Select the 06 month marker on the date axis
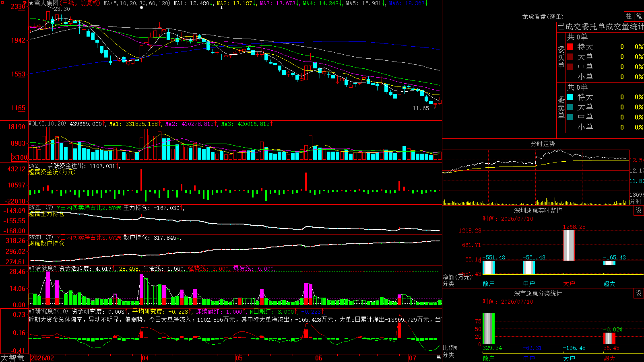This screenshot has height=362, width=644. coord(319,358)
